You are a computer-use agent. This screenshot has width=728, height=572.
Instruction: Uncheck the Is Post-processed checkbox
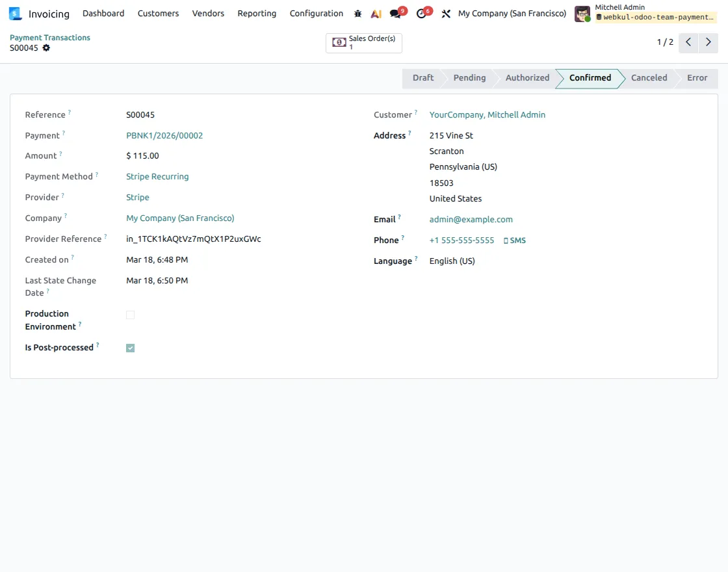click(130, 348)
